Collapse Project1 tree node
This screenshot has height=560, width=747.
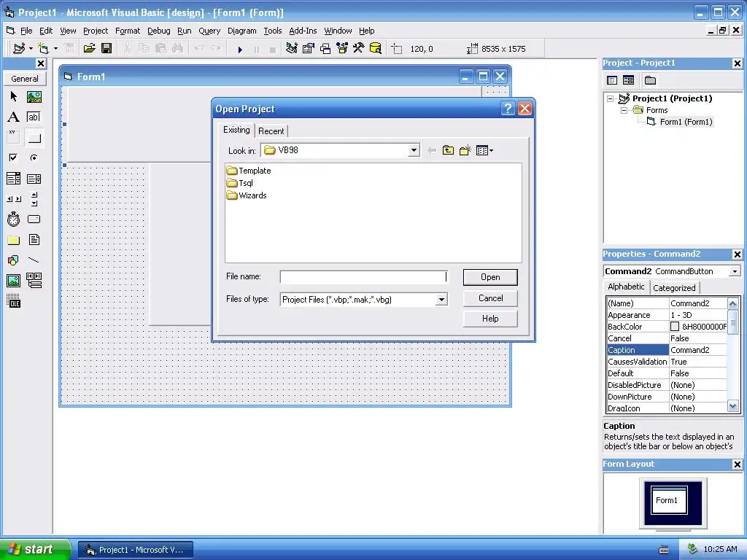[x=611, y=98]
